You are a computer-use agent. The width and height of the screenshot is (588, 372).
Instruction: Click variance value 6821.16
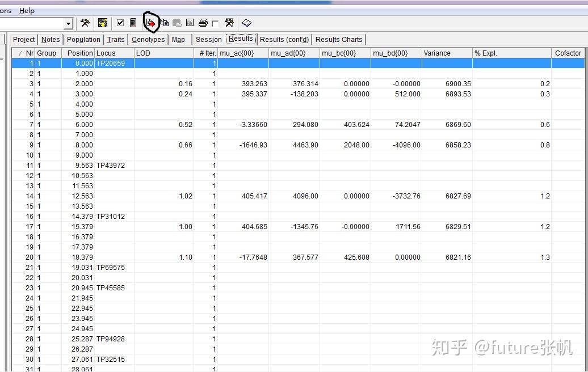pos(458,257)
